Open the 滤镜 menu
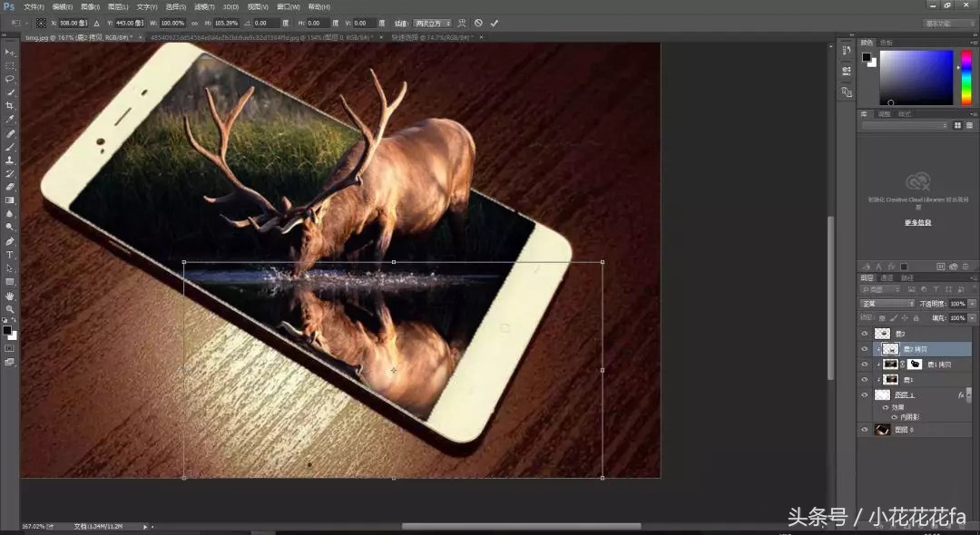Screen dimensions: 980x535 coord(203,6)
